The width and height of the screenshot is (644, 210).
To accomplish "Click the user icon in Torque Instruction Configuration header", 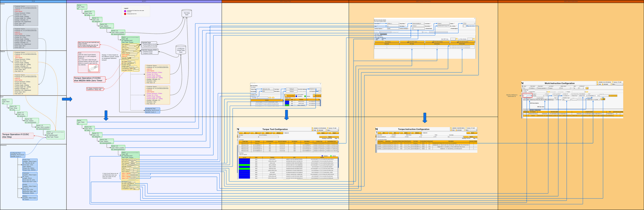I will (x=456, y=130).
